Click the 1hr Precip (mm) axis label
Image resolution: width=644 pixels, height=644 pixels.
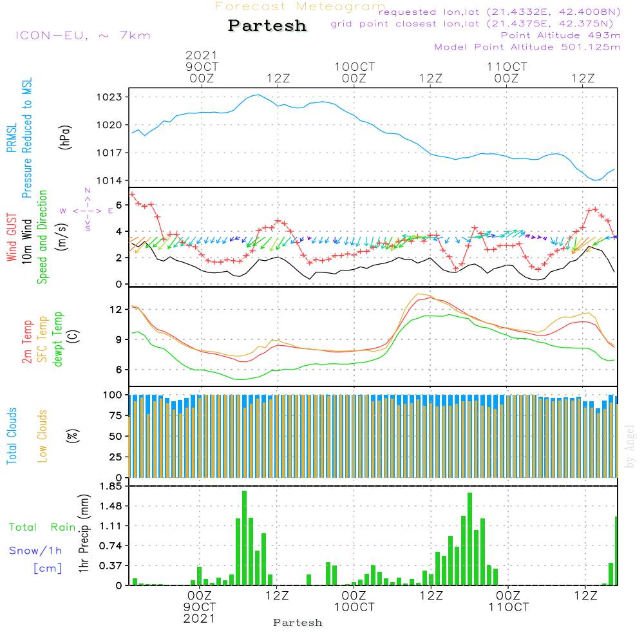point(84,533)
